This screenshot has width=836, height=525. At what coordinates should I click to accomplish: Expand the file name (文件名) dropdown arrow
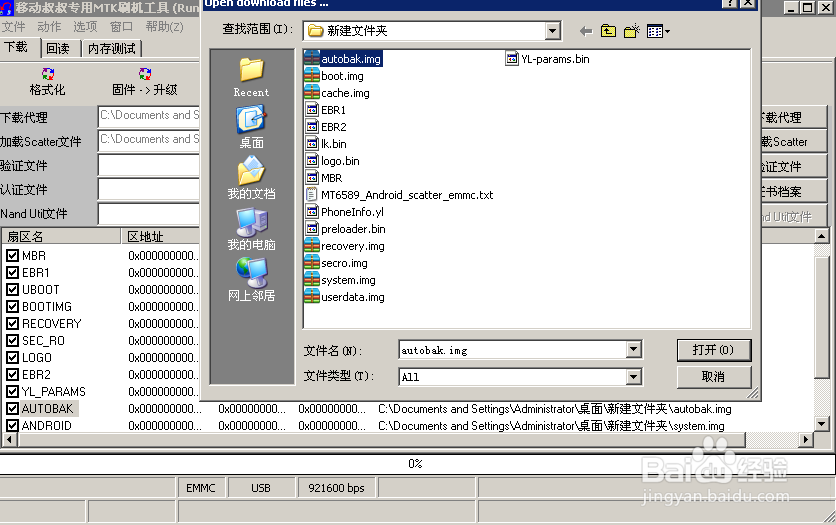pyautogui.click(x=633, y=350)
